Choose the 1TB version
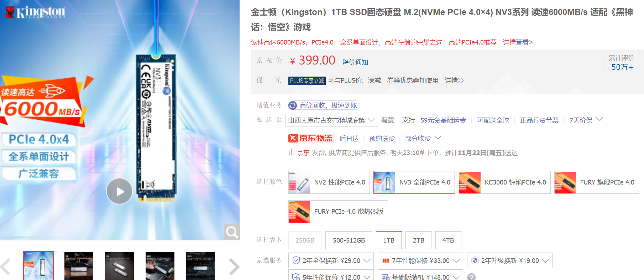 pos(389,240)
